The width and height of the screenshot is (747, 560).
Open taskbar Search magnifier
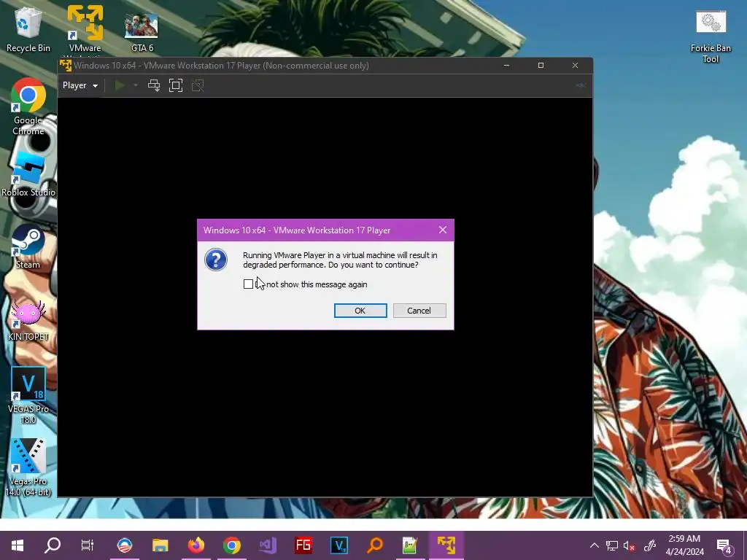pos(53,545)
